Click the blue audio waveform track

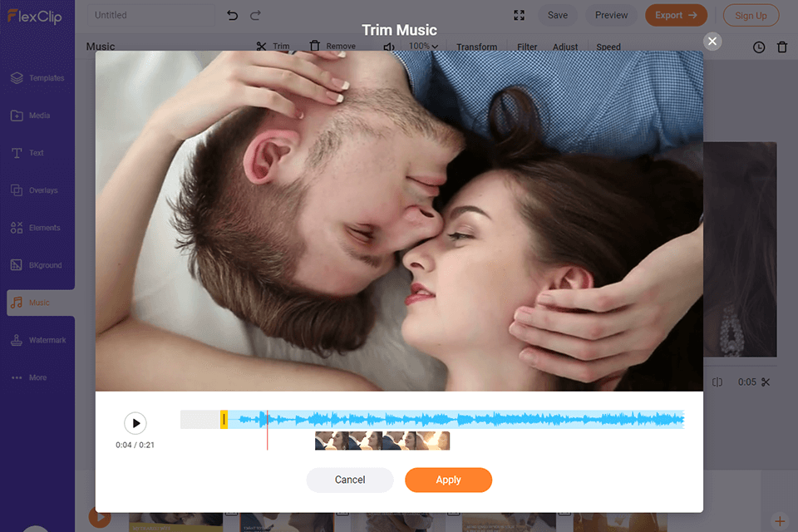click(456, 420)
